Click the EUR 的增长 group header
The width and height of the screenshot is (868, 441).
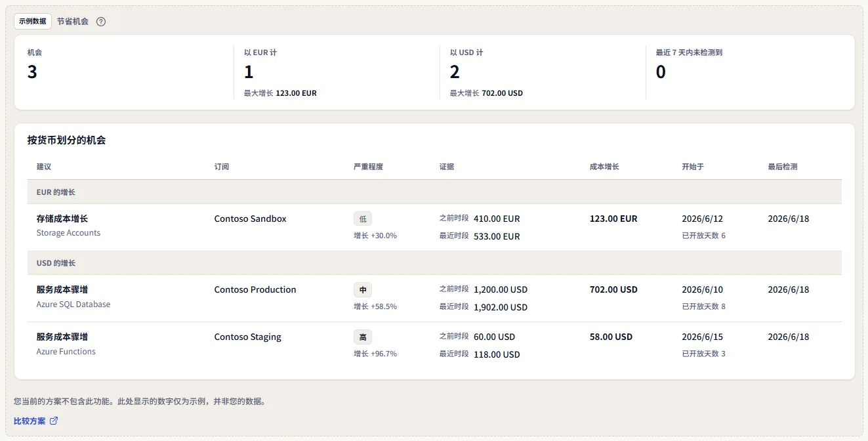434,192
